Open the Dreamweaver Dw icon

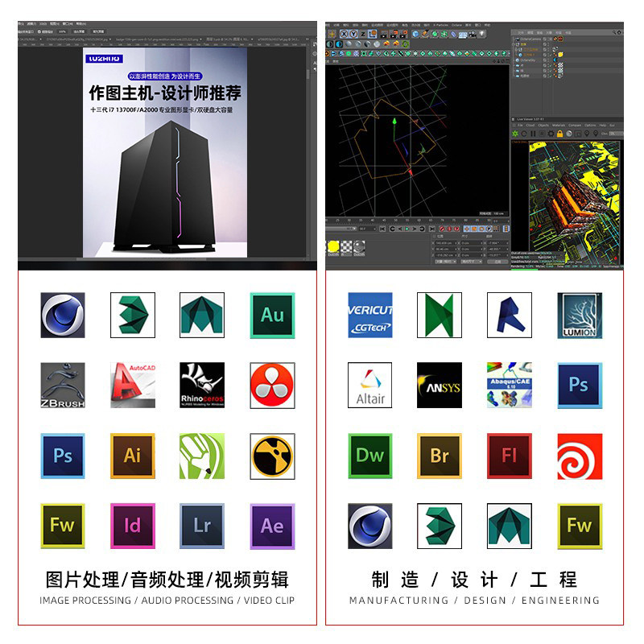click(x=370, y=456)
